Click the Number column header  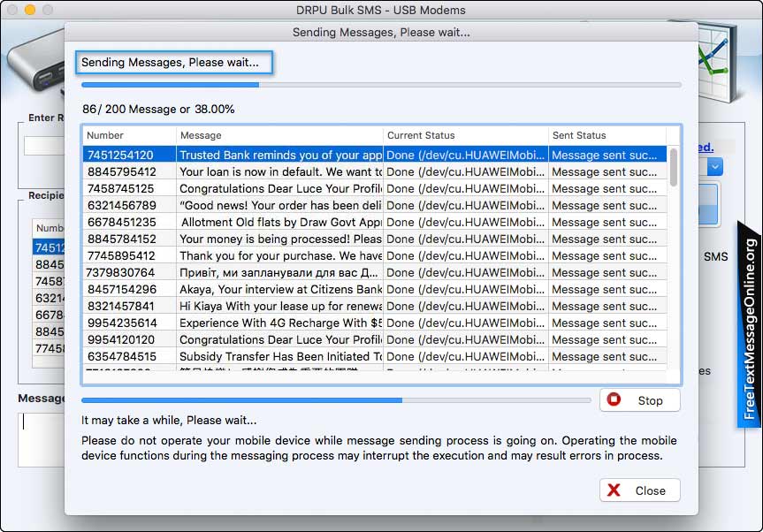(129, 135)
